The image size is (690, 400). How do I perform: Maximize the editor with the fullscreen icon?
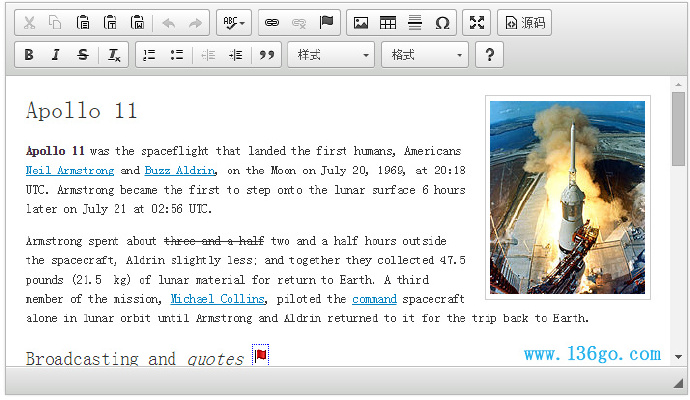click(477, 23)
